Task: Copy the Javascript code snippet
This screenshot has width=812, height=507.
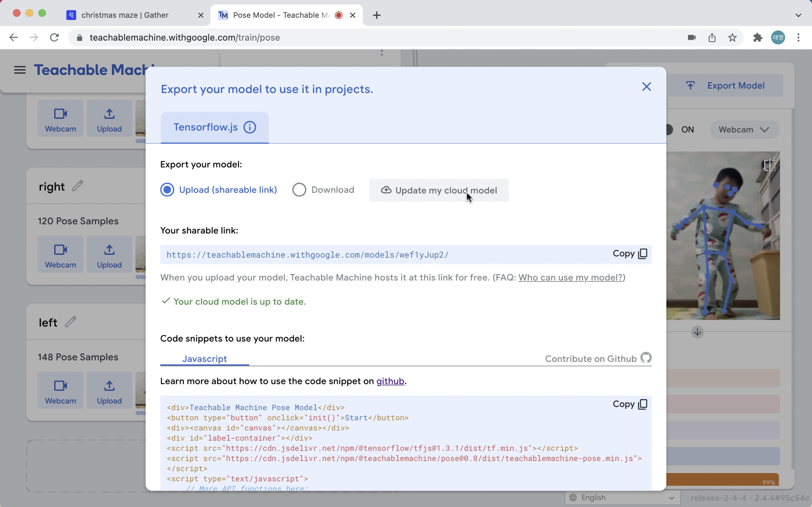Action: coord(629,404)
